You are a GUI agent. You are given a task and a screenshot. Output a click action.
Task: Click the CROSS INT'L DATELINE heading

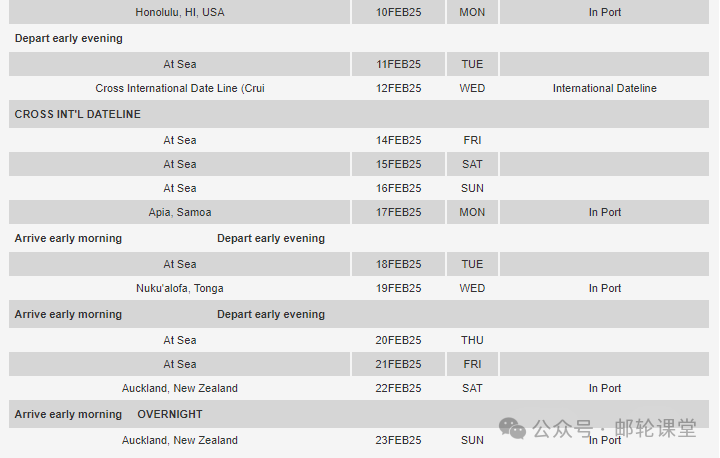coord(77,114)
